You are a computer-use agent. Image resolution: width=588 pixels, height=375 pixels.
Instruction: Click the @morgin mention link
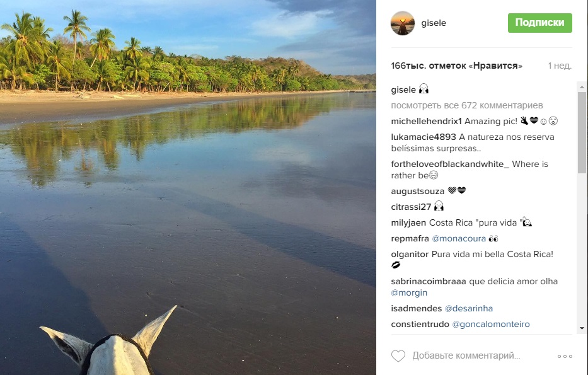409,292
